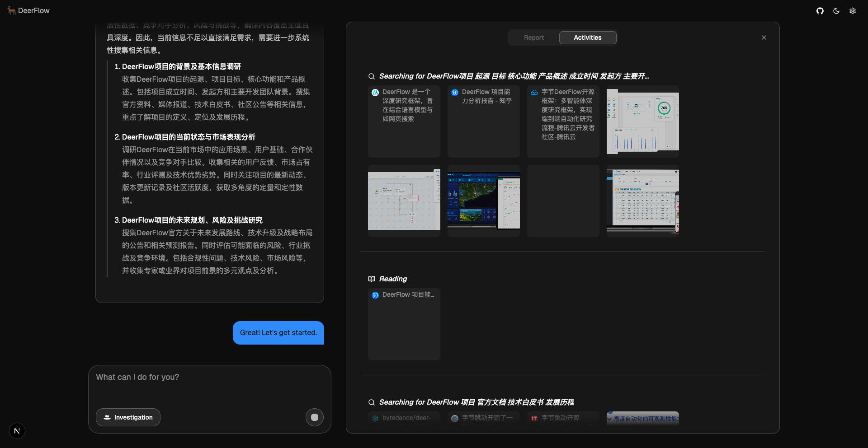Open the DeerFlow card under Reading

click(404, 324)
